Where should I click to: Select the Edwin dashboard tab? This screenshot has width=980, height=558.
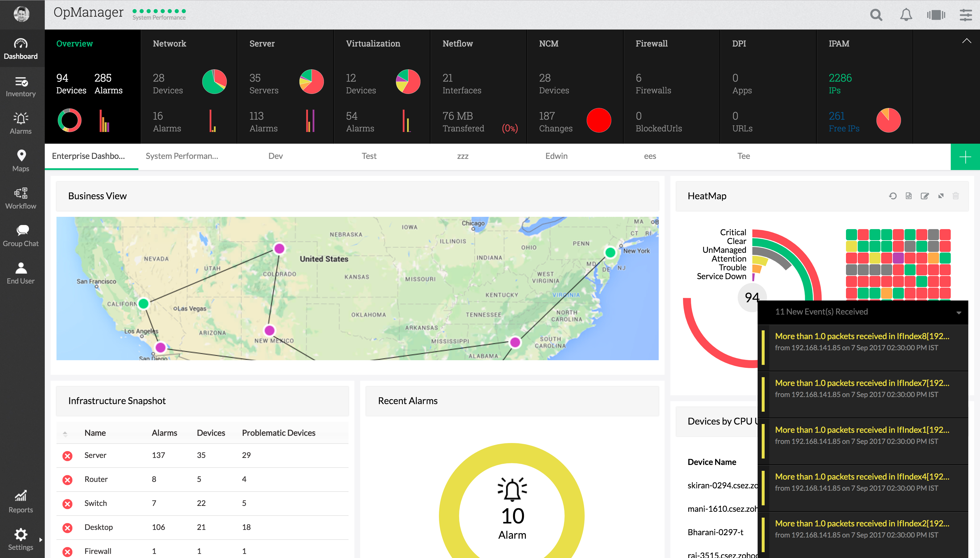[556, 156]
